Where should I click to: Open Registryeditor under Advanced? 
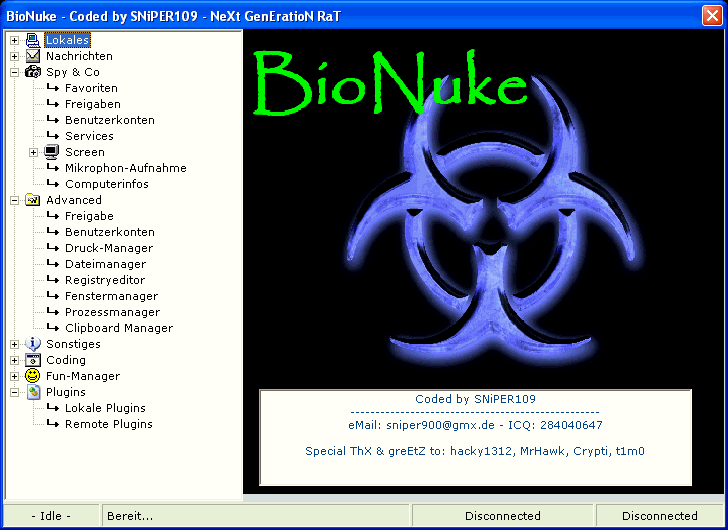tap(105, 280)
